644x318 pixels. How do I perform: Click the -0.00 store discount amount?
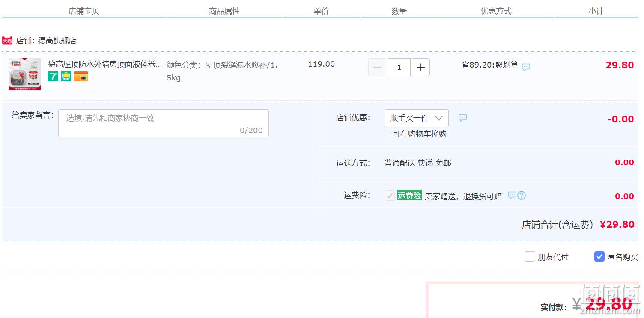point(620,119)
